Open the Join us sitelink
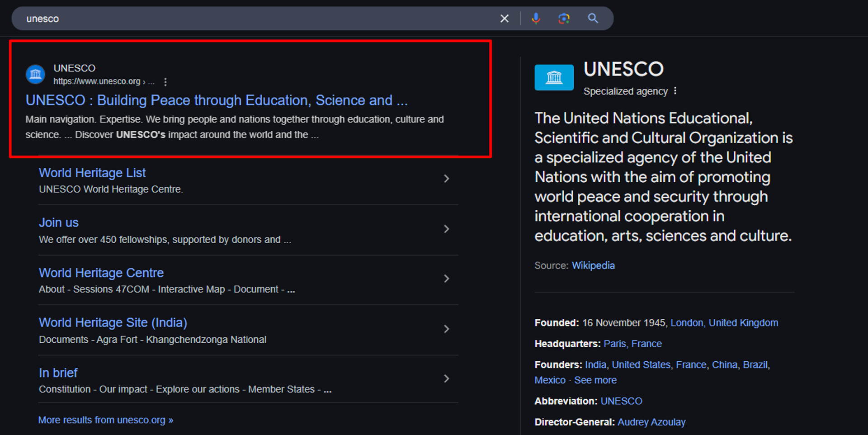Image resolution: width=868 pixels, height=435 pixels. tap(59, 222)
